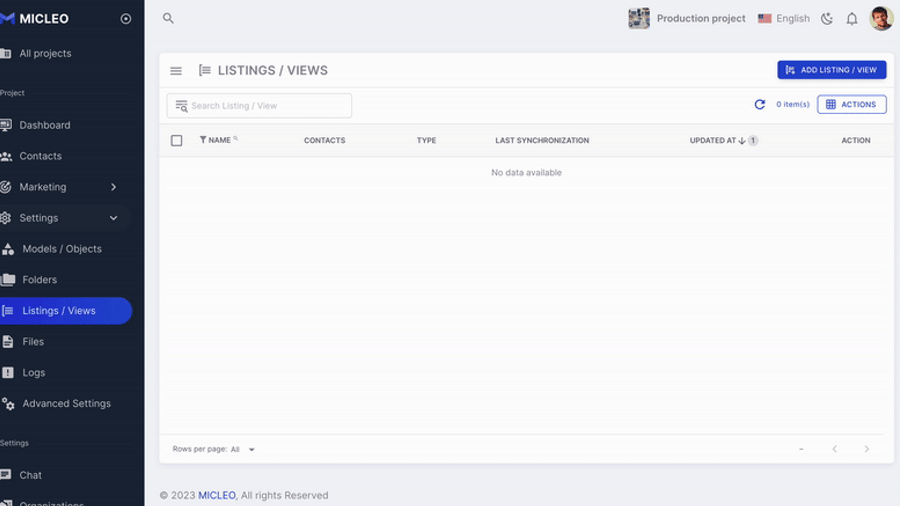
Task: Click the Contacts people icon
Action: click(x=6, y=156)
